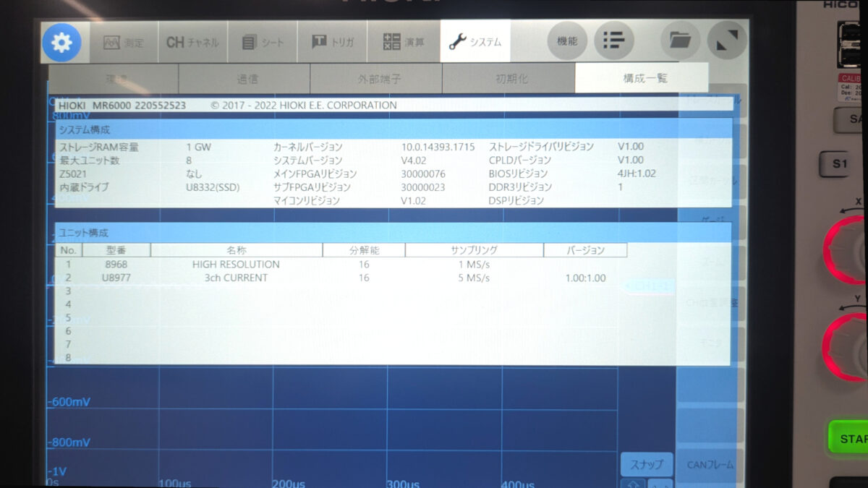Click the 2017 - 2022 HIOKI copyright text
This screenshot has width=868, height=488.
304,106
